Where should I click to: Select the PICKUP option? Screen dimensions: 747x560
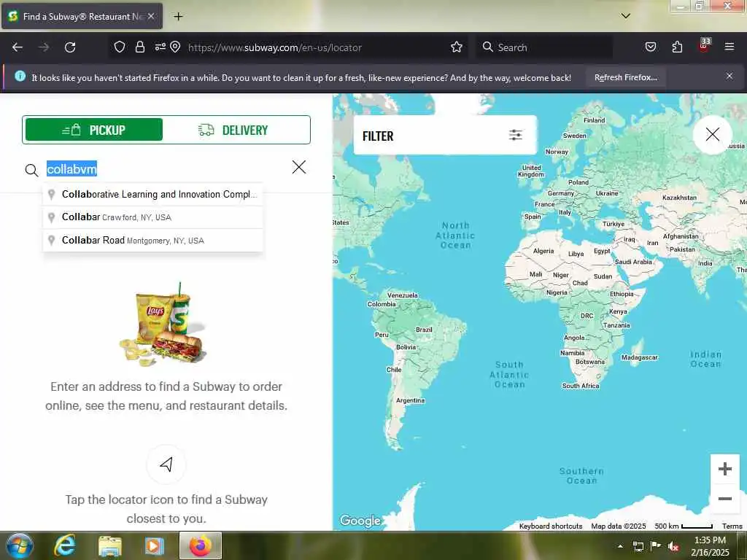(94, 130)
